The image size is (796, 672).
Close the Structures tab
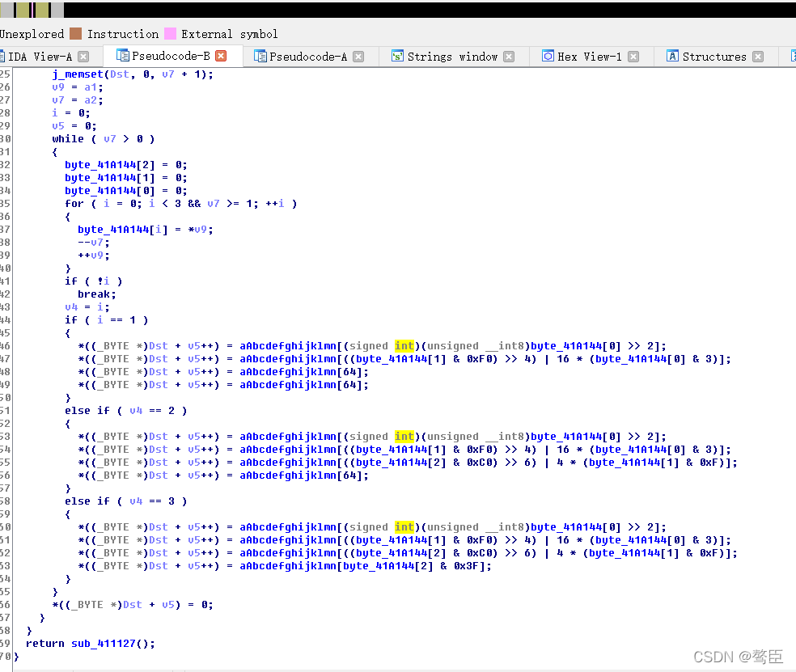coord(757,57)
